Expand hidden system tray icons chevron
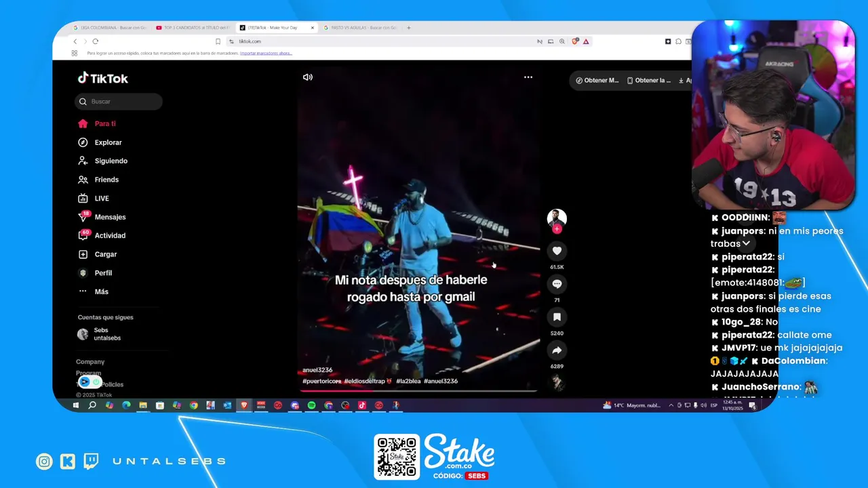The width and height of the screenshot is (868, 488). 671,405
